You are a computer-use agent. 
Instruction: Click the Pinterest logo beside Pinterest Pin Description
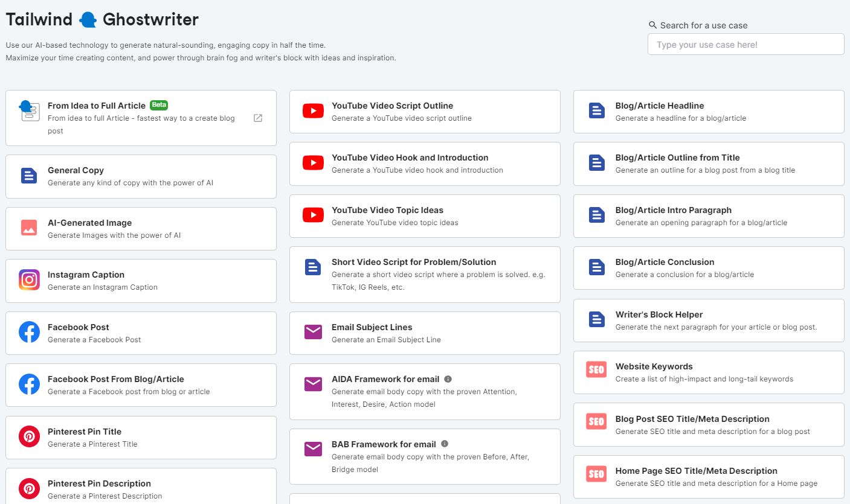tap(29, 489)
